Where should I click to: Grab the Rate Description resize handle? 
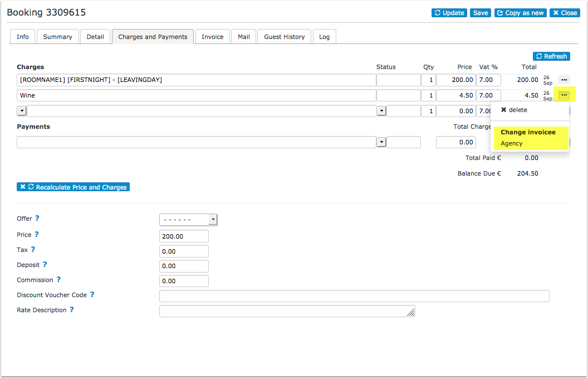tap(411, 313)
